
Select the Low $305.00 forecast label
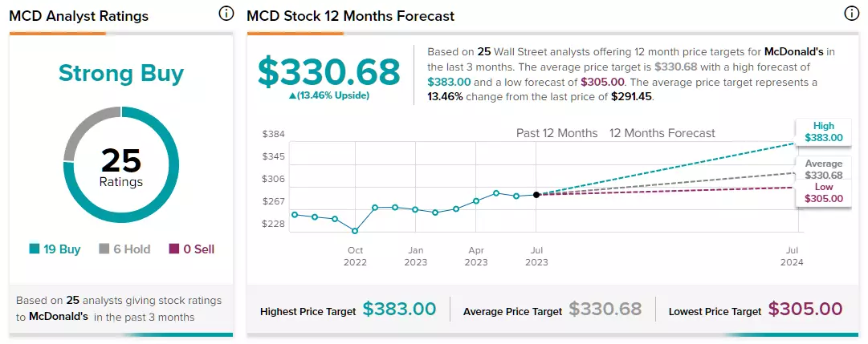click(824, 193)
